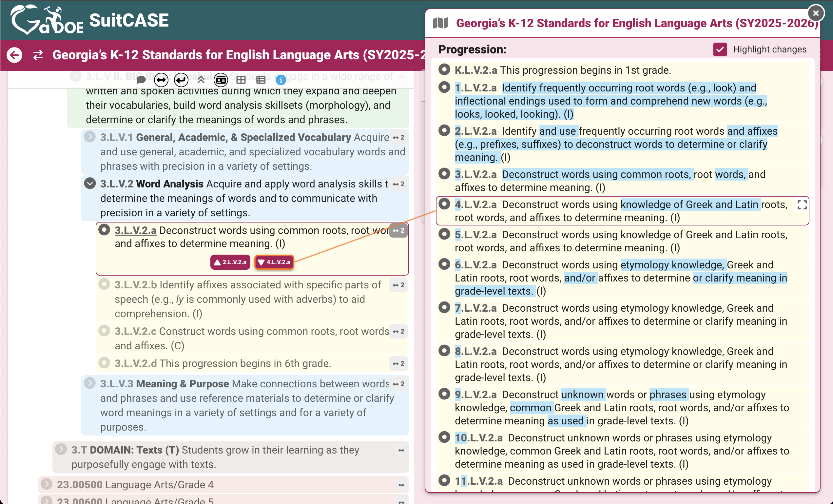The image size is (833, 504).
Task: Click the ID card view toolbar icon
Action: coord(221,80)
